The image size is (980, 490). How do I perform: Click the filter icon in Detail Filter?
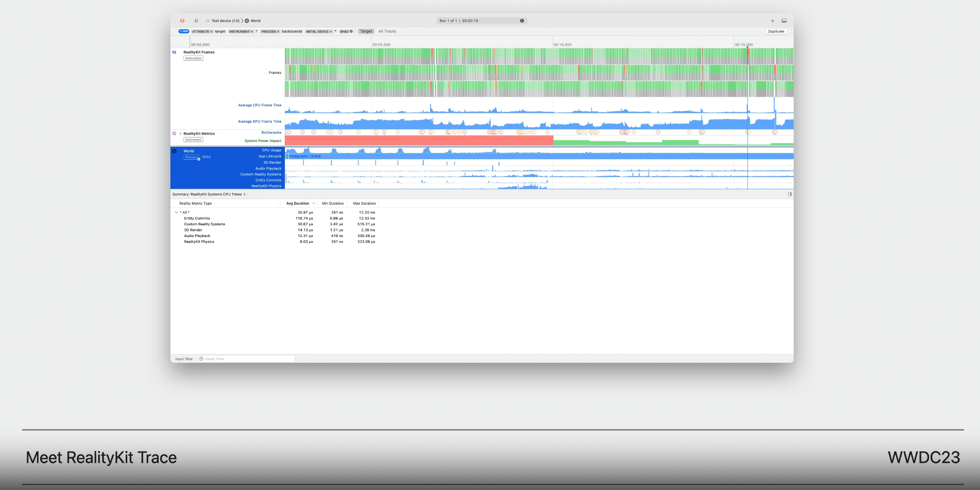pos(201,359)
